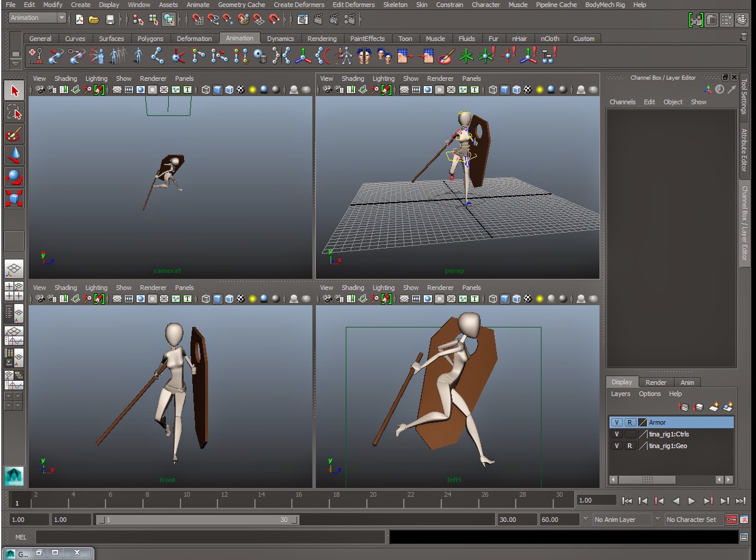The width and height of the screenshot is (756, 560).
Task: Open the Script Editor icon beside command line
Action: click(x=744, y=537)
